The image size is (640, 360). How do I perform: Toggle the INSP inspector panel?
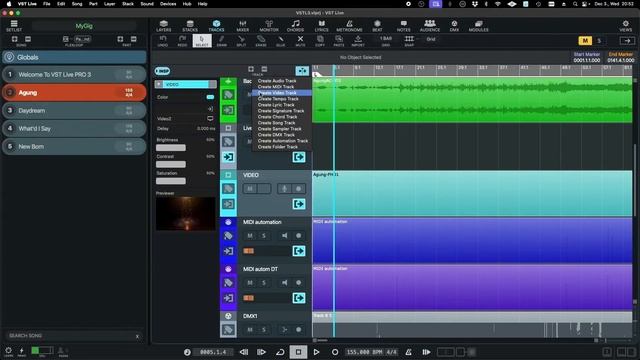162,71
